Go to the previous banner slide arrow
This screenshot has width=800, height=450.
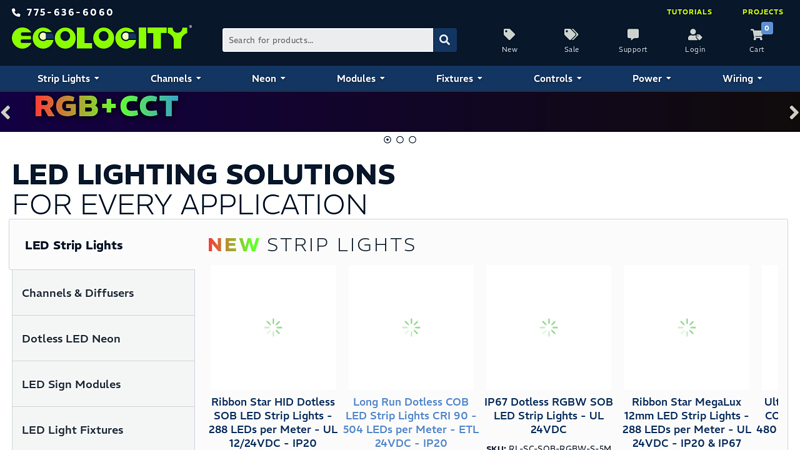pyautogui.click(x=6, y=113)
